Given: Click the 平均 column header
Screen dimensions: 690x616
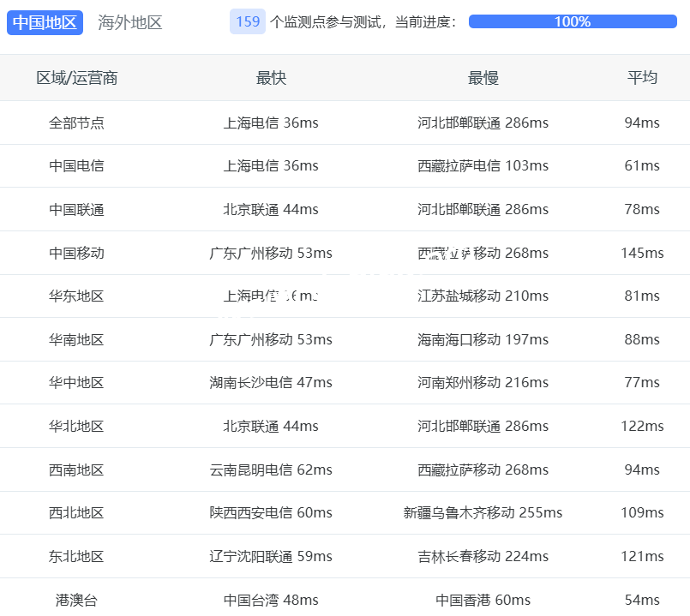Looking at the screenshot, I should (x=642, y=78).
